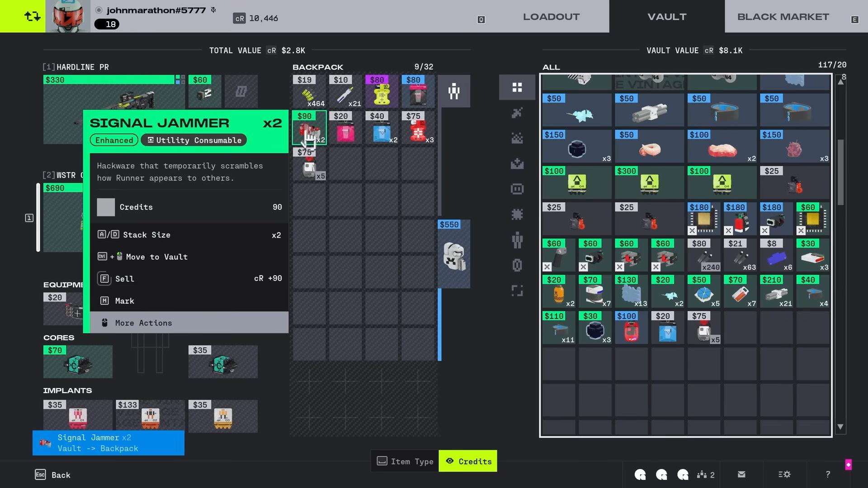Open the settings gear icon
The image size is (868, 488).
click(x=784, y=474)
